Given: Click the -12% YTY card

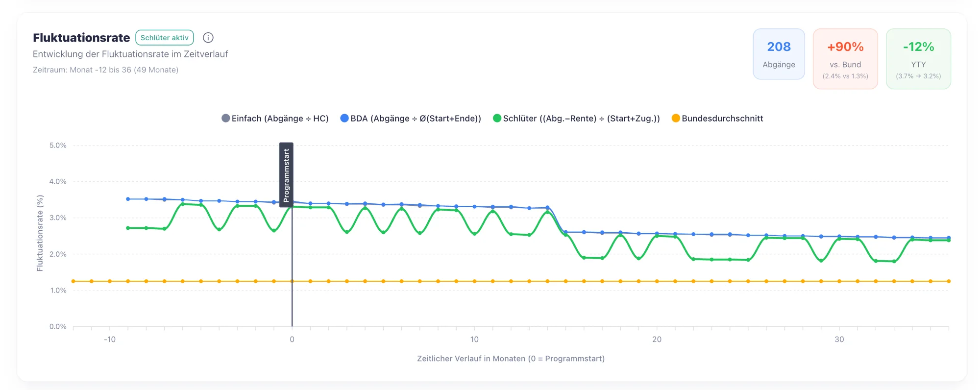Looking at the screenshot, I should [918, 59].
